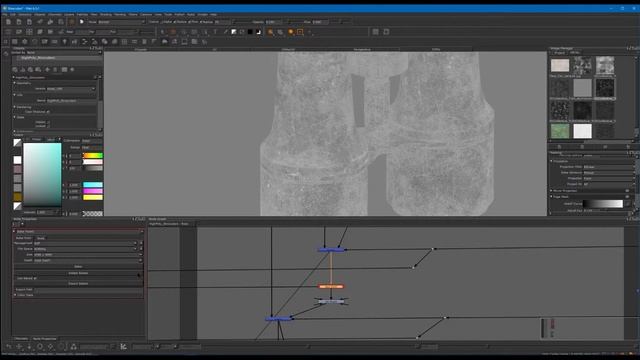Open the Version dropdown under Geometry
This screenshot has width=640, height=360.
point(71,89)
